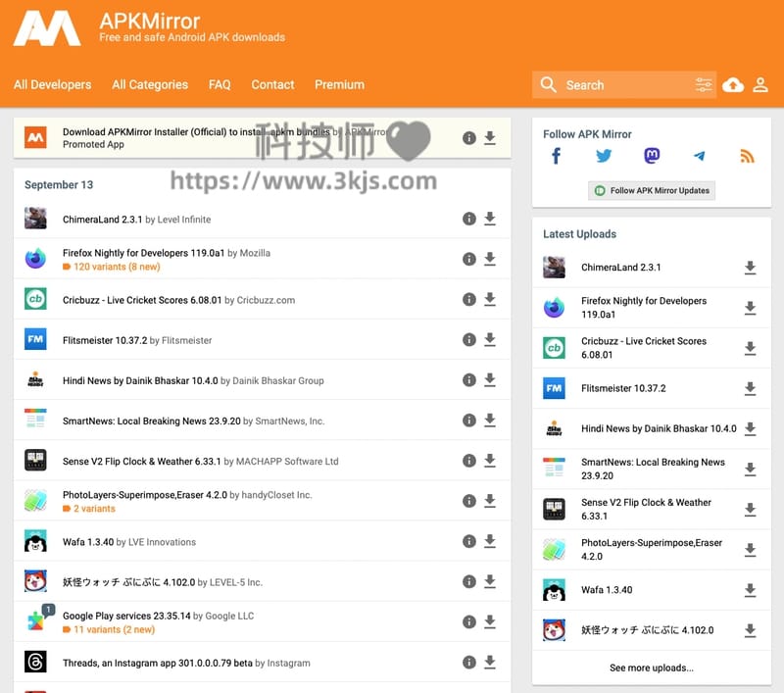Download PhotoLayers 4.2.0 from September 13 list
This screenshot has width=784, height=693.
pos(490,501)
